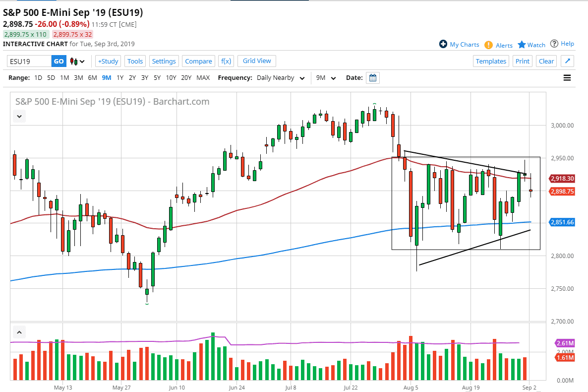Select the MAX range option
The height and width of the screenshot is (392, 588).
point(202,77)
